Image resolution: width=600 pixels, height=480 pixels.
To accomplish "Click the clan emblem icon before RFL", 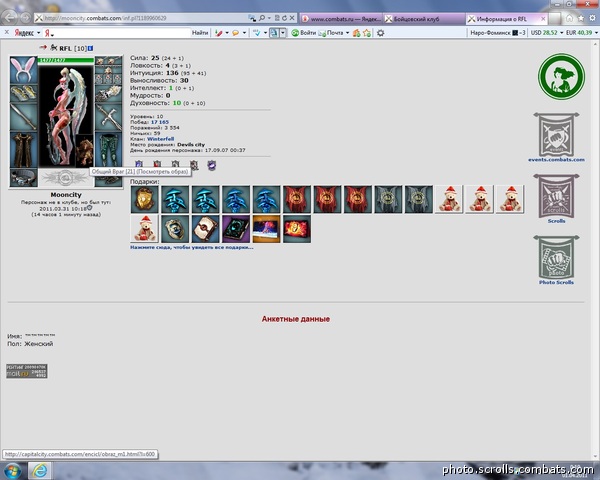I will pyautogui.click(x=54, y=47).
